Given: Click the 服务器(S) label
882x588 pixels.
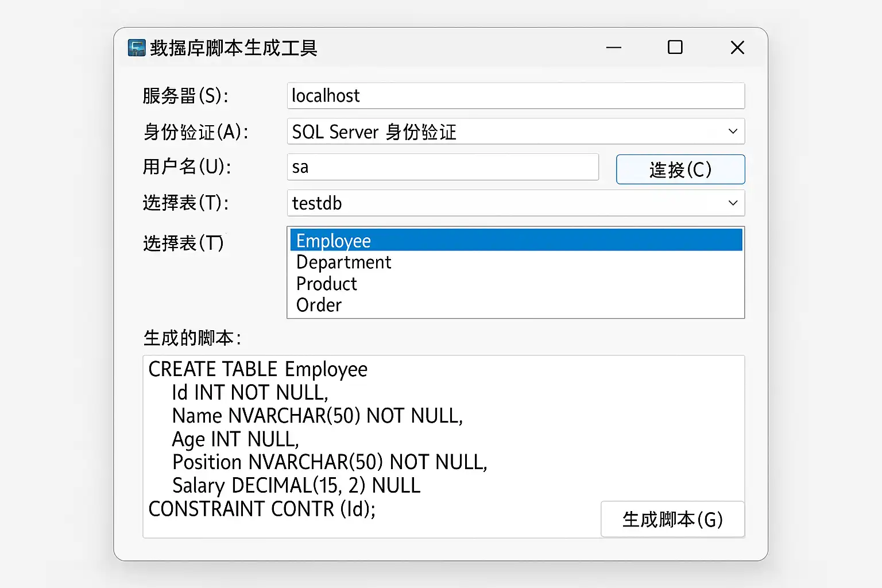Looking at the screenshot, I should [185, 96].
